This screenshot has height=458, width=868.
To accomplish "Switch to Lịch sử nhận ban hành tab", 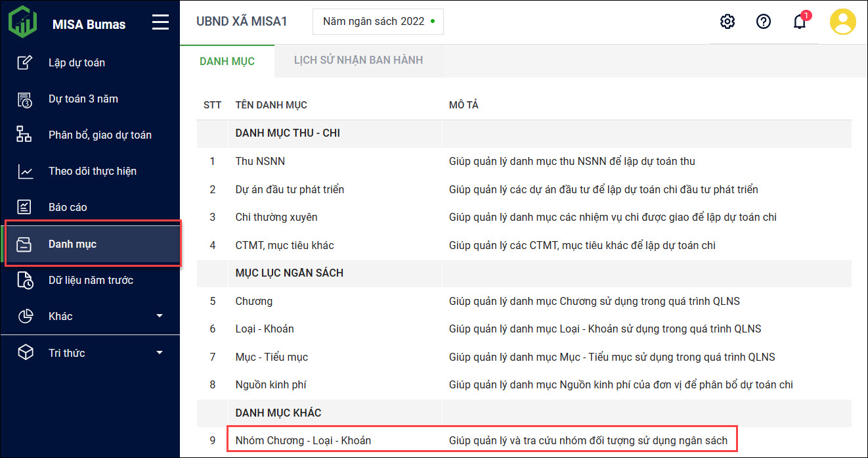I will (358, 60).
